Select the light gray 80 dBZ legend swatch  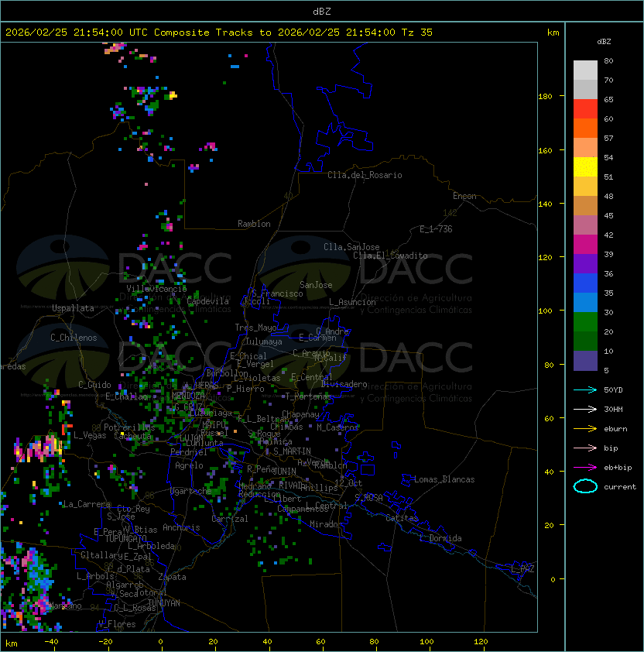[x=585, y=70]
